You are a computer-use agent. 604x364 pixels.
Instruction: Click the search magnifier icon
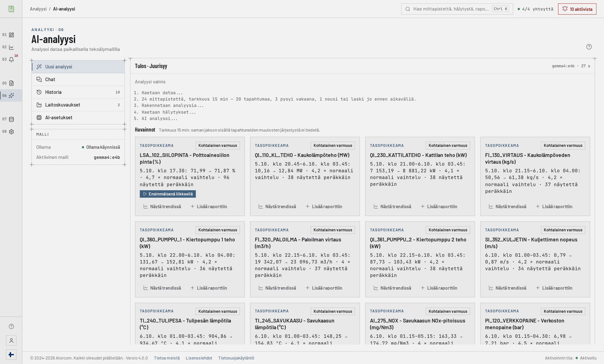[408, 9]
